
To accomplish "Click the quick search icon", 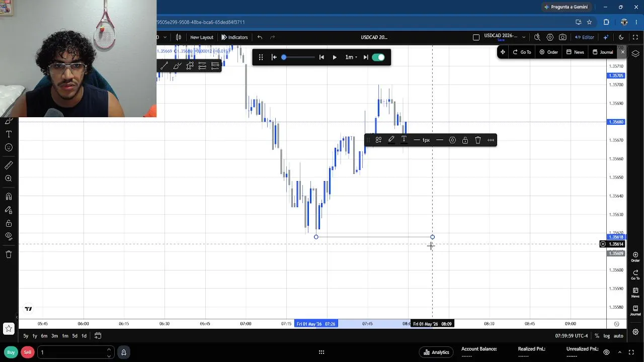I will pos(537,37).
